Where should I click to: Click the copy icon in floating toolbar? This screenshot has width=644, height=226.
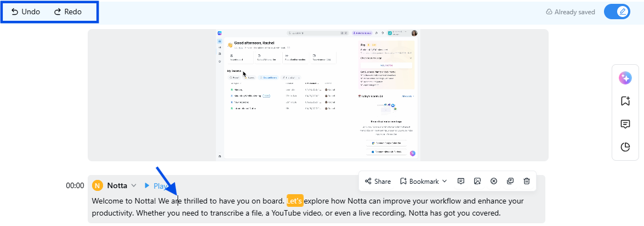510,181
